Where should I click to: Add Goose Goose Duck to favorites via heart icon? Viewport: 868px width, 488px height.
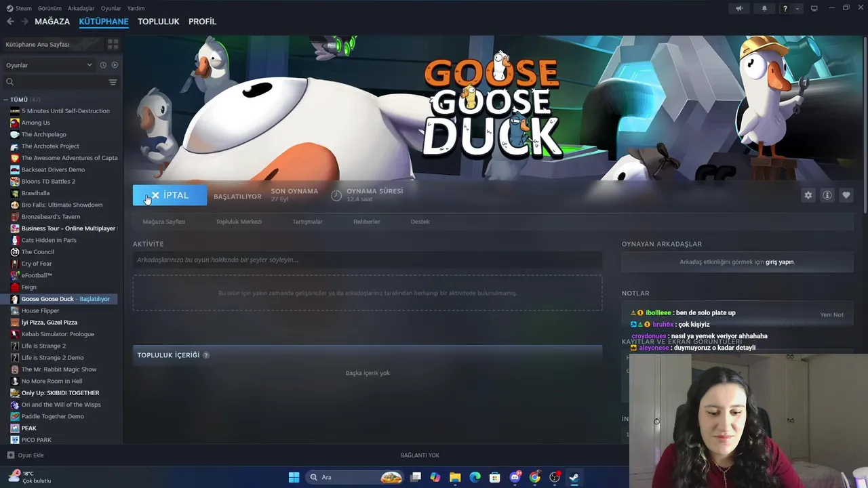[x=846, y=195]
